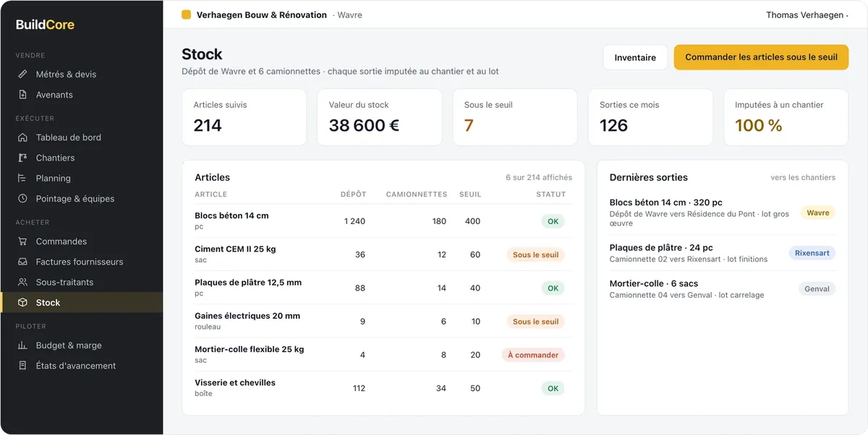Viewport: 868px width, 435px height.
Task: Click Commander les articles sous le seuil
Action: [x=761, y=58]
